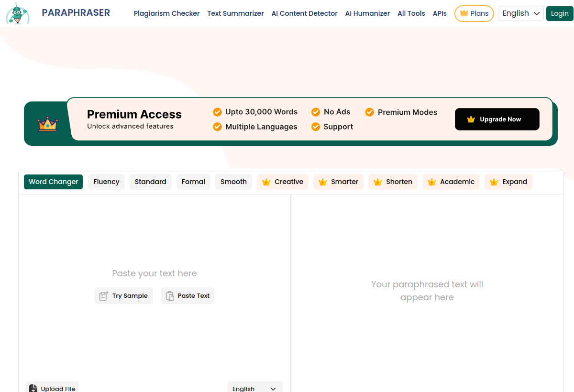This screenshot has height=392, width=574.
Task: Click the sample document icon in Try Sample
Action: (x=104, y=296)
